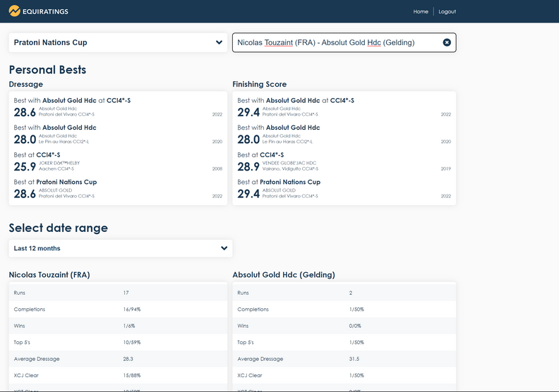Click the horse Average Dressage value 31.5
The height and width of the screenshot is (392, 559).
[354, 359]
